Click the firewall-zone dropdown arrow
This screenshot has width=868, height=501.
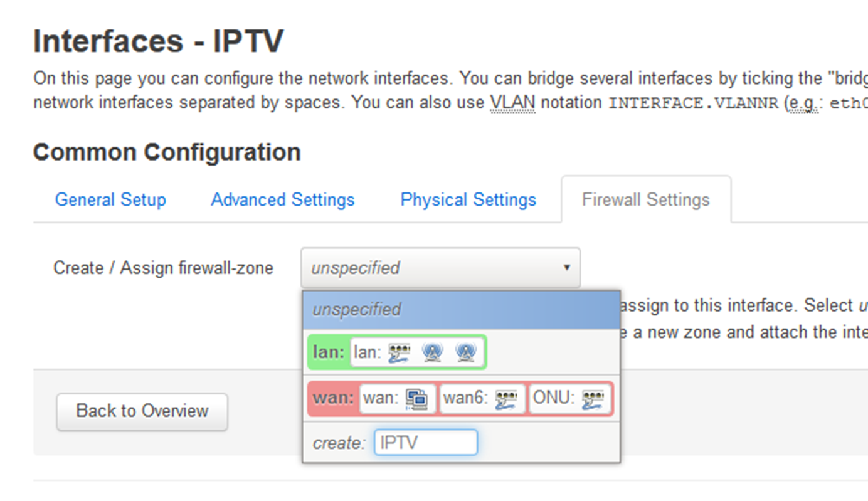click(x=566, y=268)
